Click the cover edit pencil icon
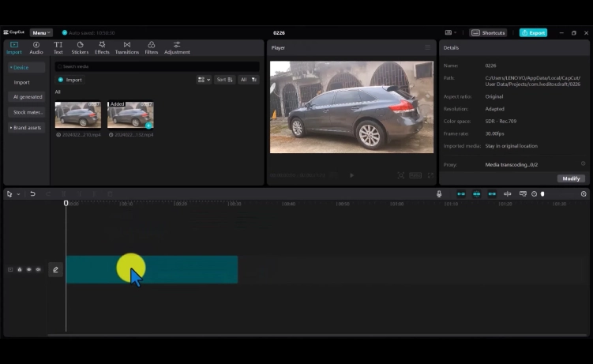The height and width of the screenshot is (364, 593). coord(55,269)
